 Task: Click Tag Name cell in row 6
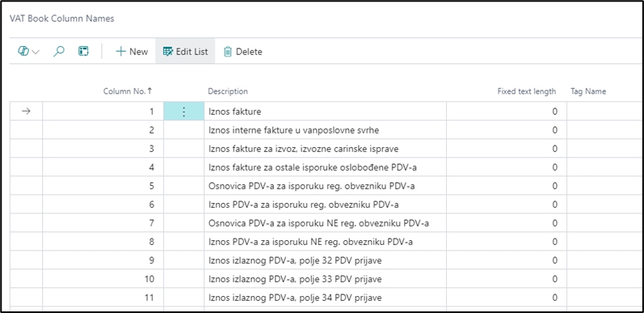[604, 205]
